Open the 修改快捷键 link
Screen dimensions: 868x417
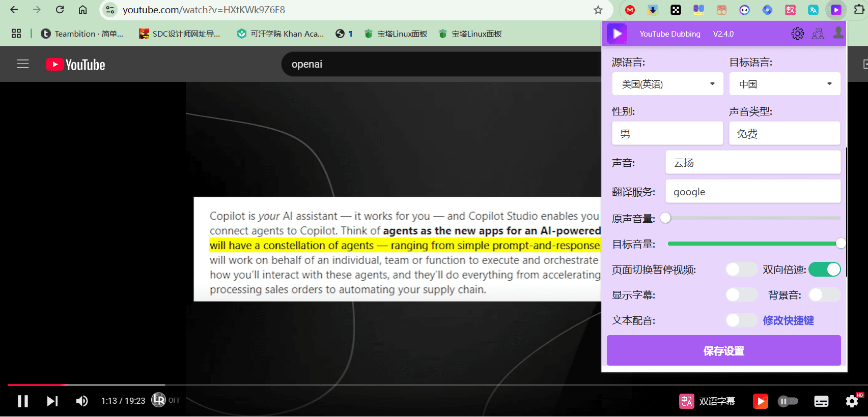click(x=788, y=320)
